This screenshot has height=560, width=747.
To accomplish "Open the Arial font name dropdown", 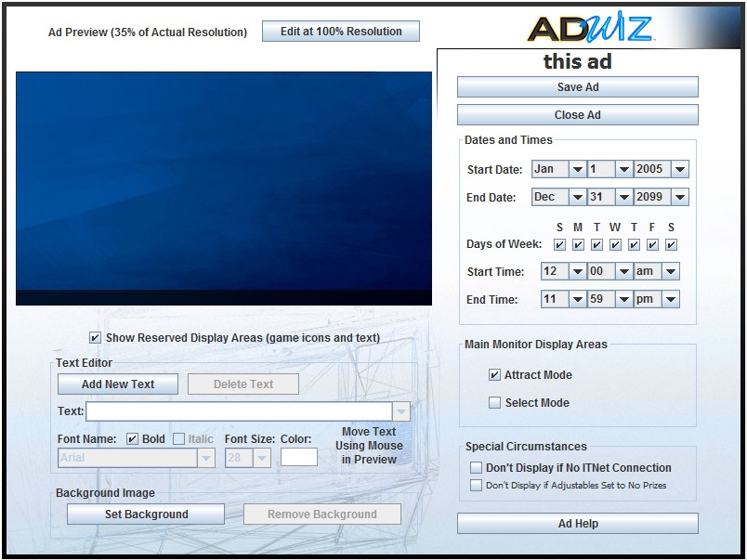I will click(x=206, y=458).
